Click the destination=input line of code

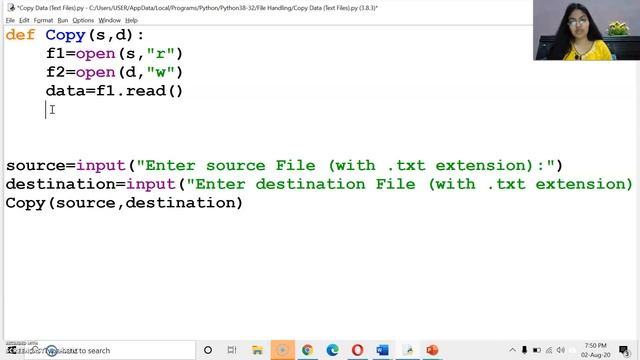tap(319, 184)
